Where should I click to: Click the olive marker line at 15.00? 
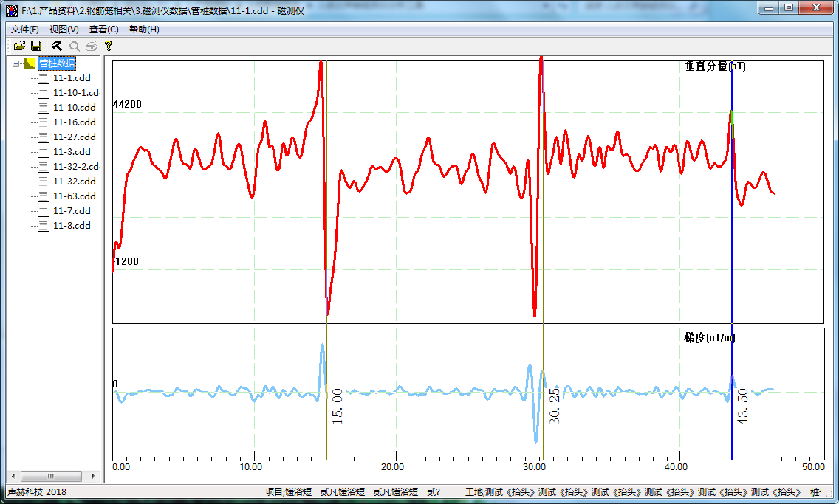tap(326, 221)
